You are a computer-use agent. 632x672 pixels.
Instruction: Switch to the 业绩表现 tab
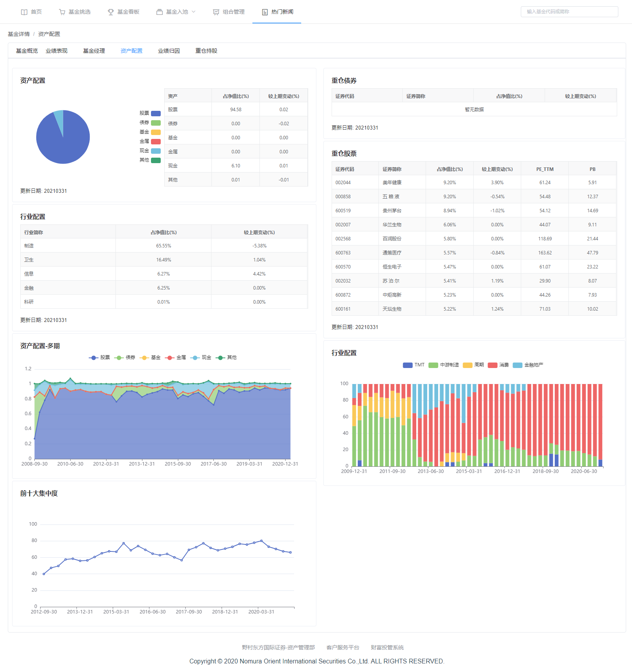coord(57,51)
